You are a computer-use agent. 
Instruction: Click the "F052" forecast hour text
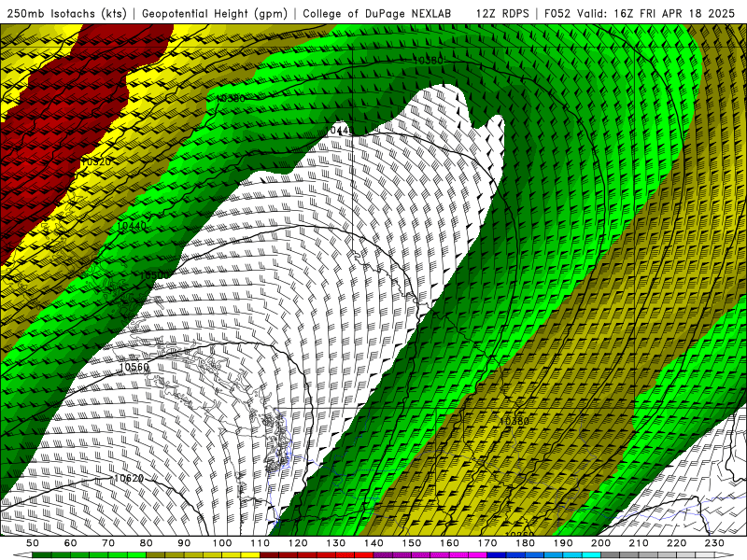557,13
